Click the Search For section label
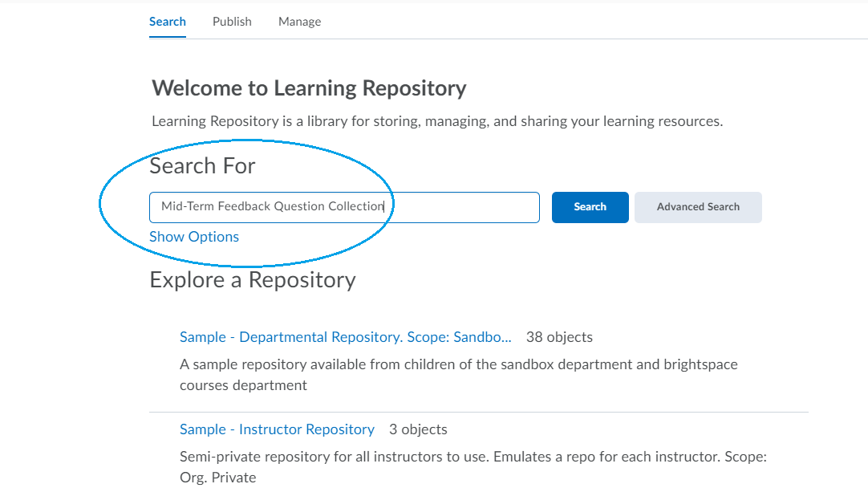 (x=202, y=165)
